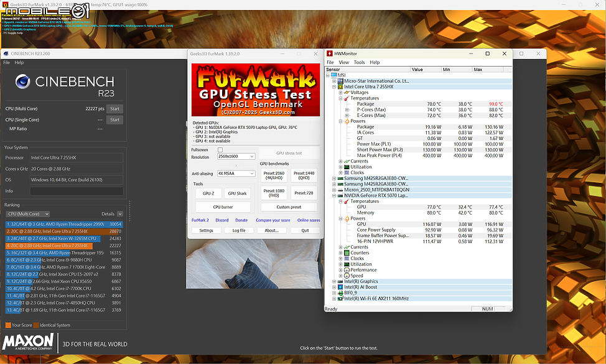Click the HWMonitor title bar app icon
The width and height of the screenshot is (606, 364).
click(x=330, y=54)
